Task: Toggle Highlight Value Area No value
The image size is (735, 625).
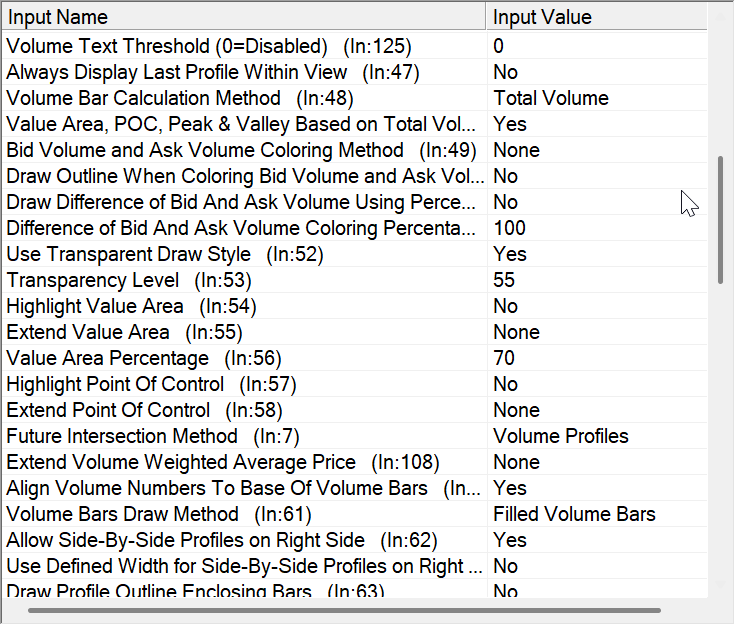Action: click(x=597, y=306)
